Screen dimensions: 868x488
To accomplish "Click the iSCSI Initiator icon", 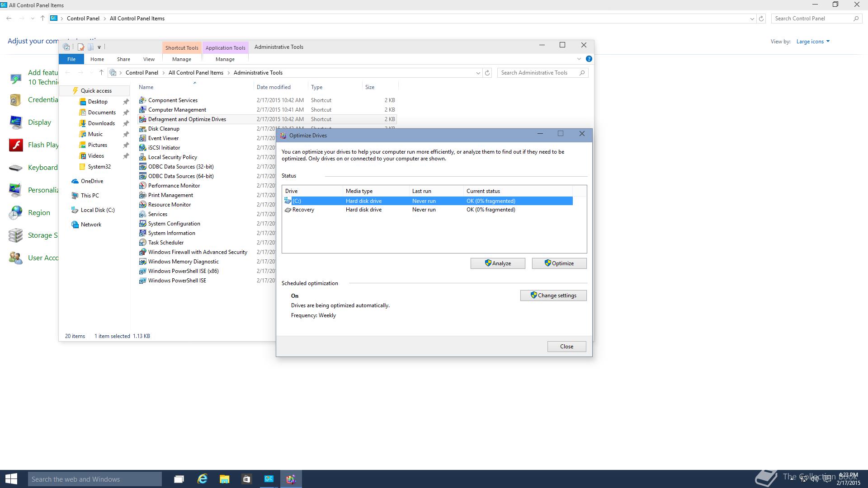I will click(x=142, y=148).
